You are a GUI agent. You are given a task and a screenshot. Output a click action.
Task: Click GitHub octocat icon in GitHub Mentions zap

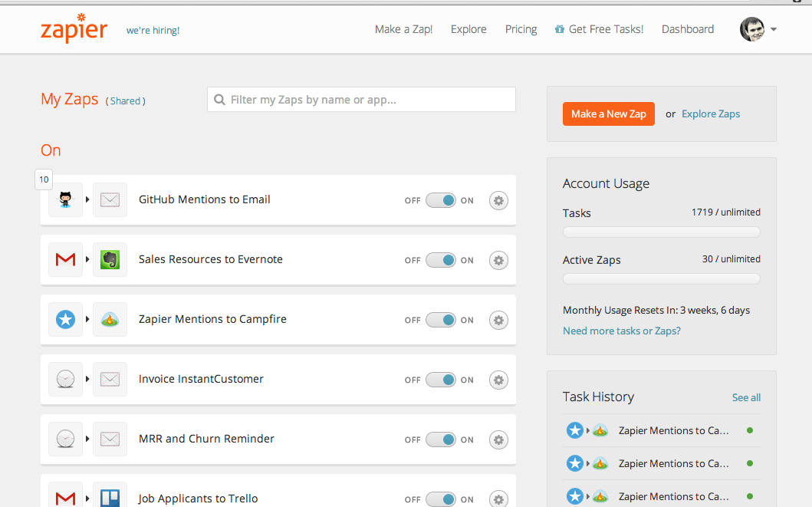(x=65, y=199)
